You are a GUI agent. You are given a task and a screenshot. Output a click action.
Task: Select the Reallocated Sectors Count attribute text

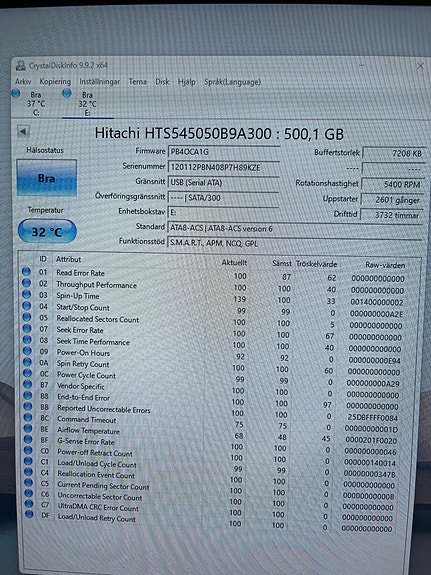coord(98,319)
